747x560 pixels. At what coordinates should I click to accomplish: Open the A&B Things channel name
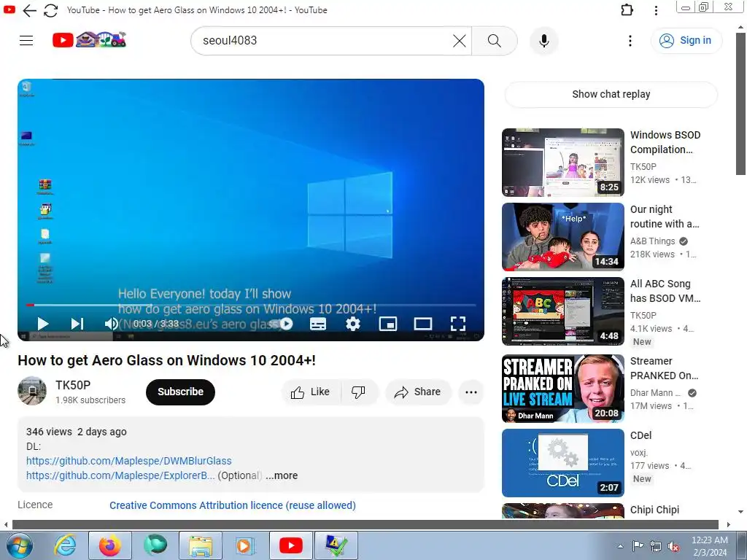coord(653,241)
